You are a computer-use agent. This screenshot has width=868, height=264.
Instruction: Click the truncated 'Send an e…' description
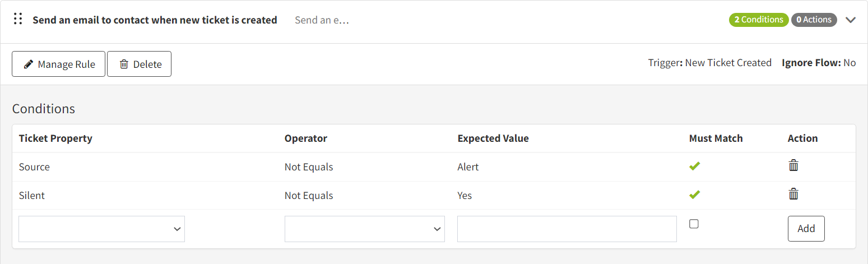322,20
